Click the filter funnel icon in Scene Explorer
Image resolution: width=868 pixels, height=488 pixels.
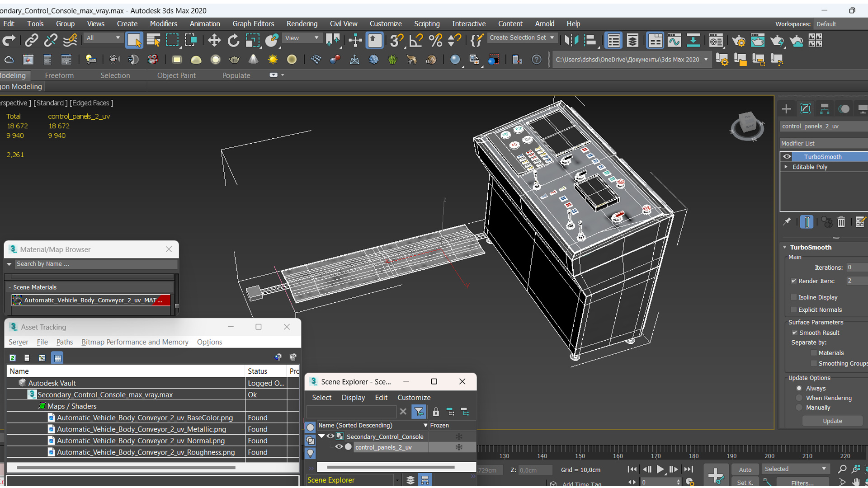click(419, 412)
